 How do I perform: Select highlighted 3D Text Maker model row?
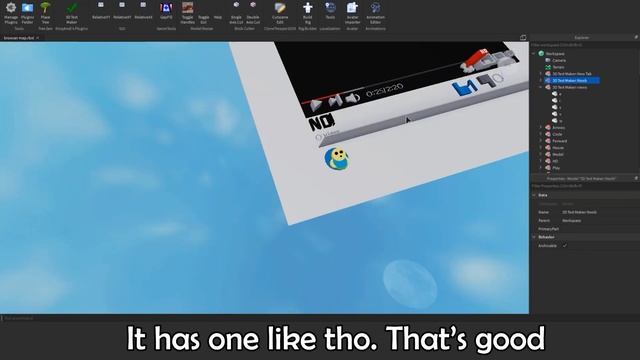coord(571,80)
